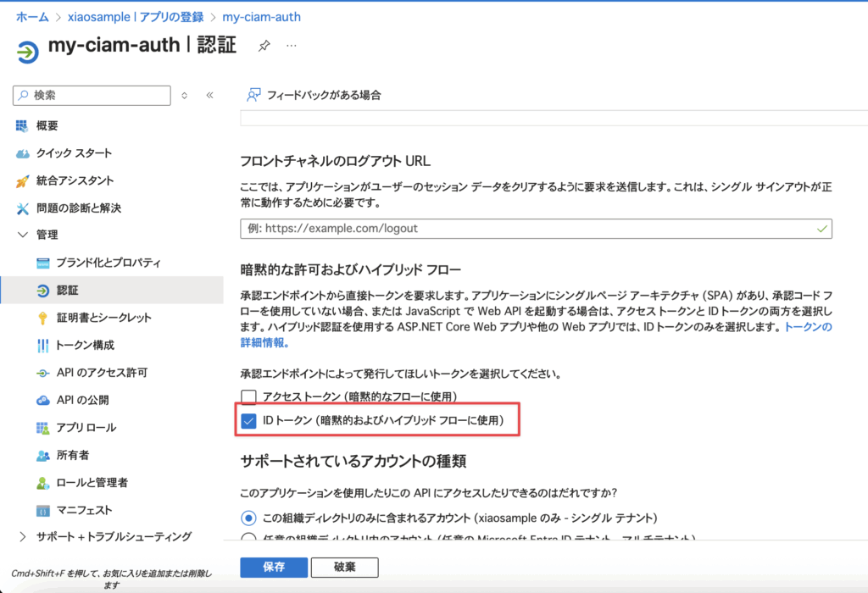
Task: Click the pin icon beside the page title
Action: (264, 46)
